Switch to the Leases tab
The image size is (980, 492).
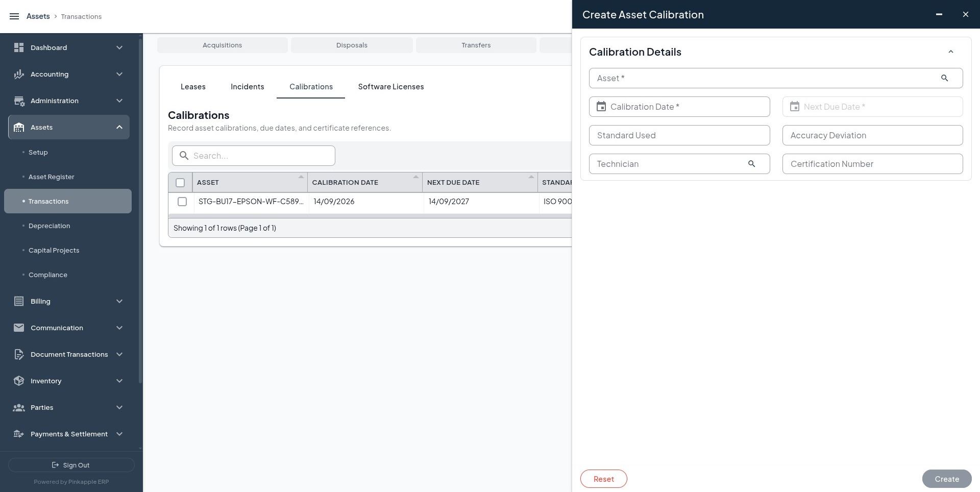[193, 87]
